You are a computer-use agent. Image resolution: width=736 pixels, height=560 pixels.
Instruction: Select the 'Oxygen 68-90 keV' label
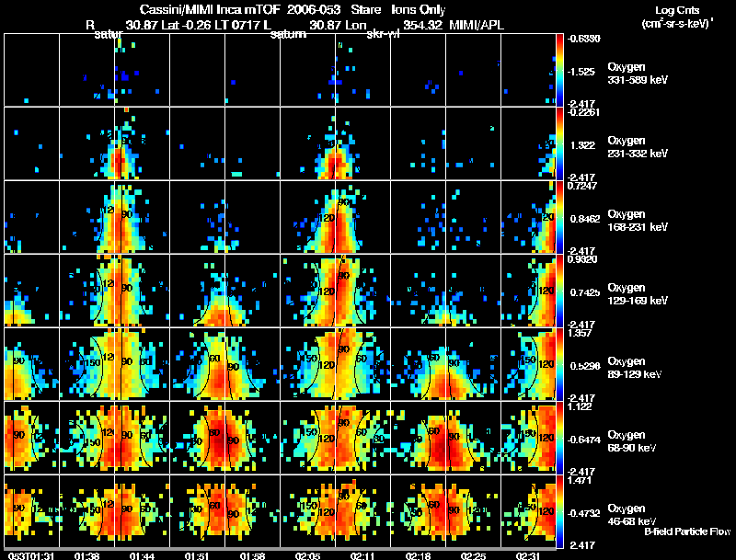pyautogui.click(x=632, y=441)
